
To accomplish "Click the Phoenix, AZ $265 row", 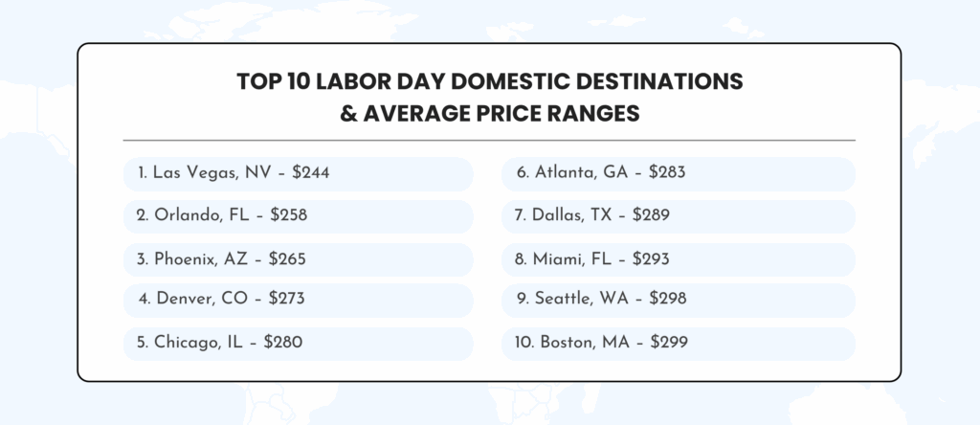I will [299, 259].
